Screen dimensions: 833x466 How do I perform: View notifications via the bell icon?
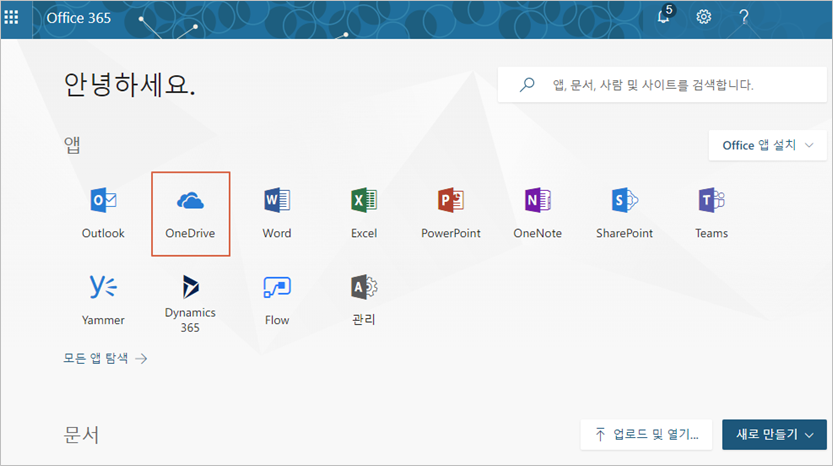click(x=664, y=17)
